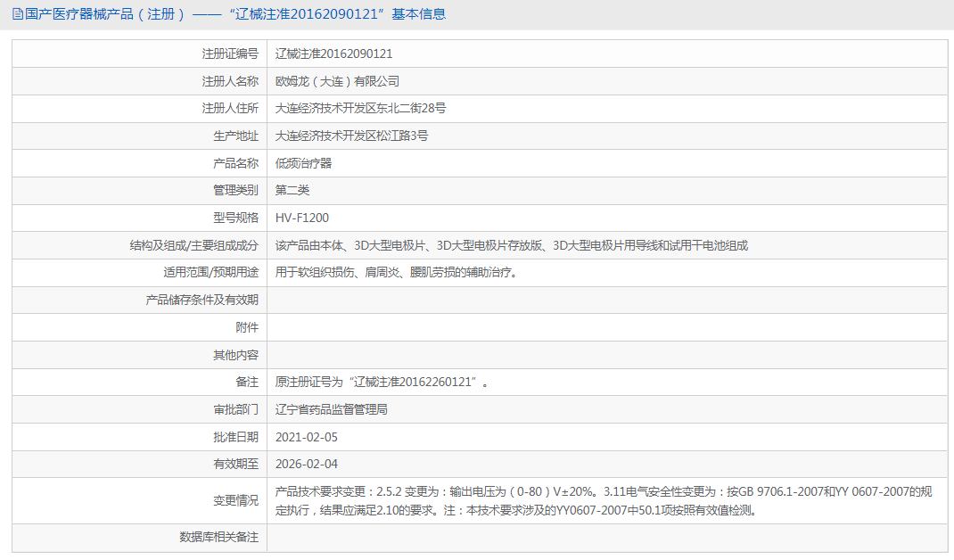
Task: Click label 其他内容
Action: pyautogui.click(x=235, y=355)
